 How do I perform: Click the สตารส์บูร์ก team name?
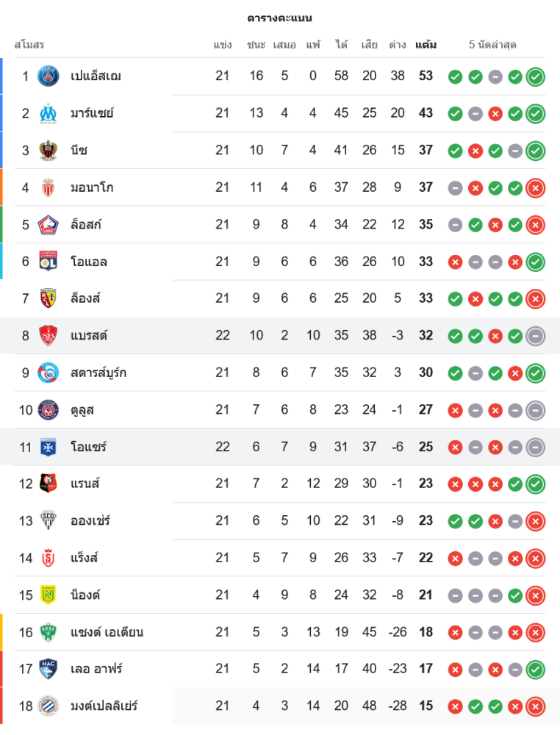coord(98,373)
